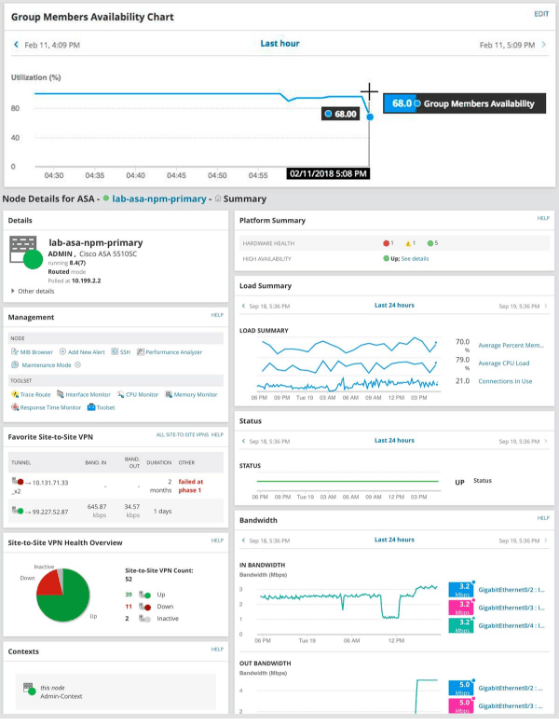
Task: Open Memory Monitor tool
Action: point(191,394)
